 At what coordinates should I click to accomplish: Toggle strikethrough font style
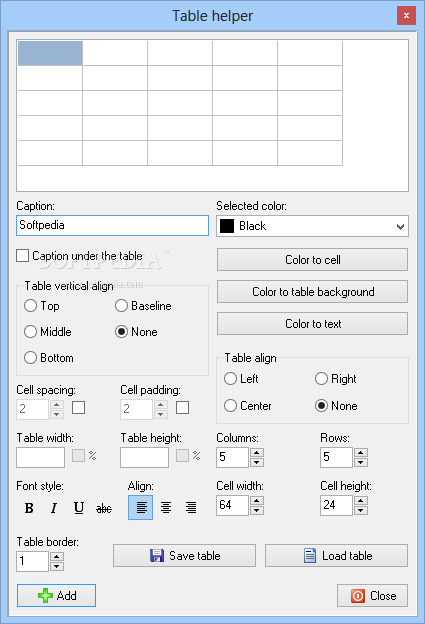pos(104,508)
